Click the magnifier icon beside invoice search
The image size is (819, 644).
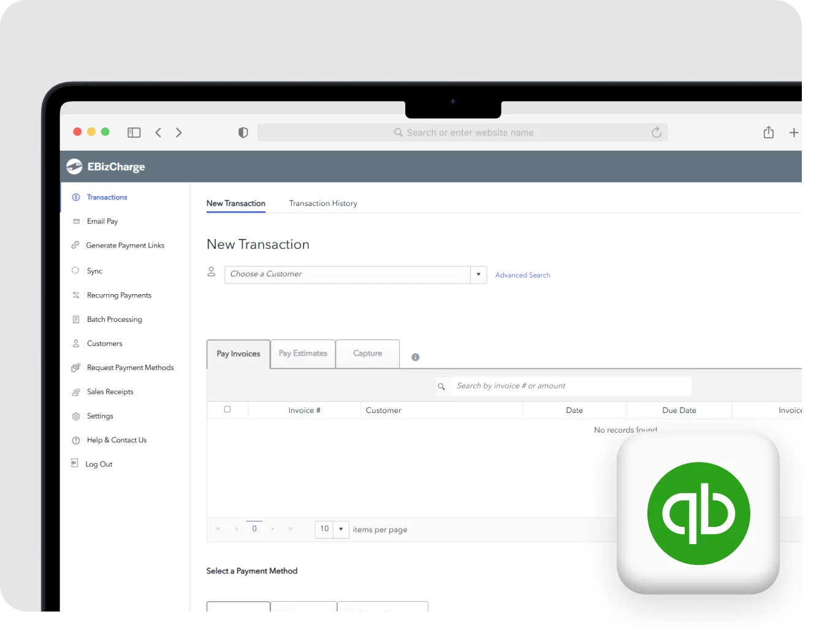tap(441, 387)
